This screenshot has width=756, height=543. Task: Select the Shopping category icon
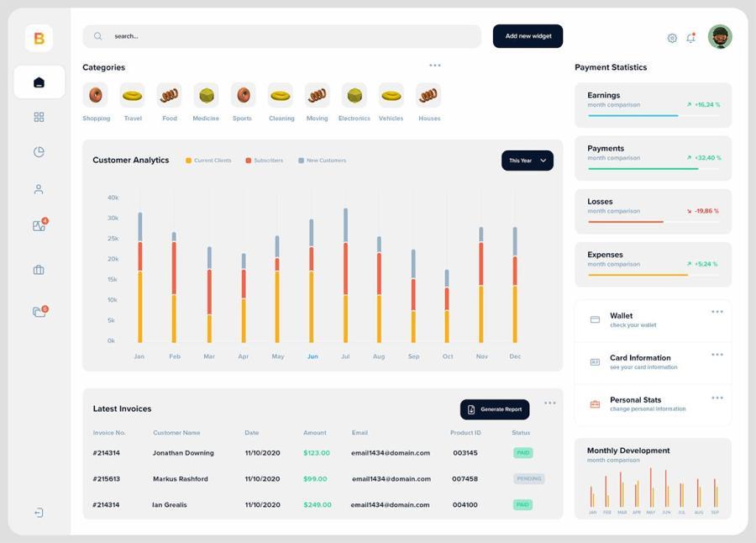(x=96, y=95)
